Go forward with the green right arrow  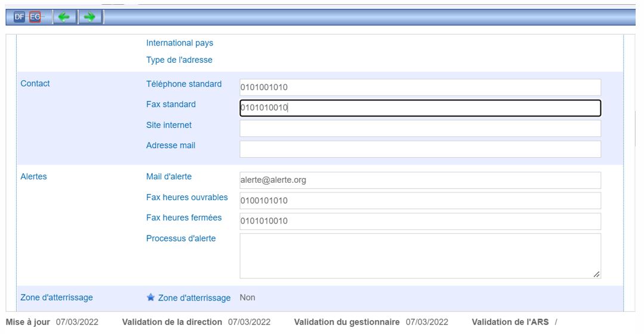point(90,17)
